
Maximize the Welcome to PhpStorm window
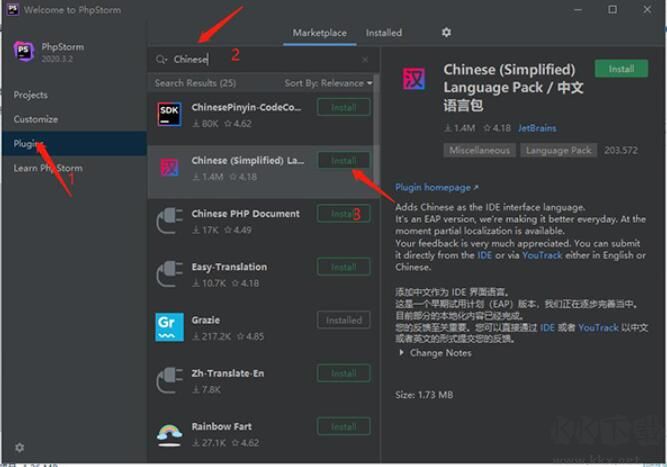point(613,9)
